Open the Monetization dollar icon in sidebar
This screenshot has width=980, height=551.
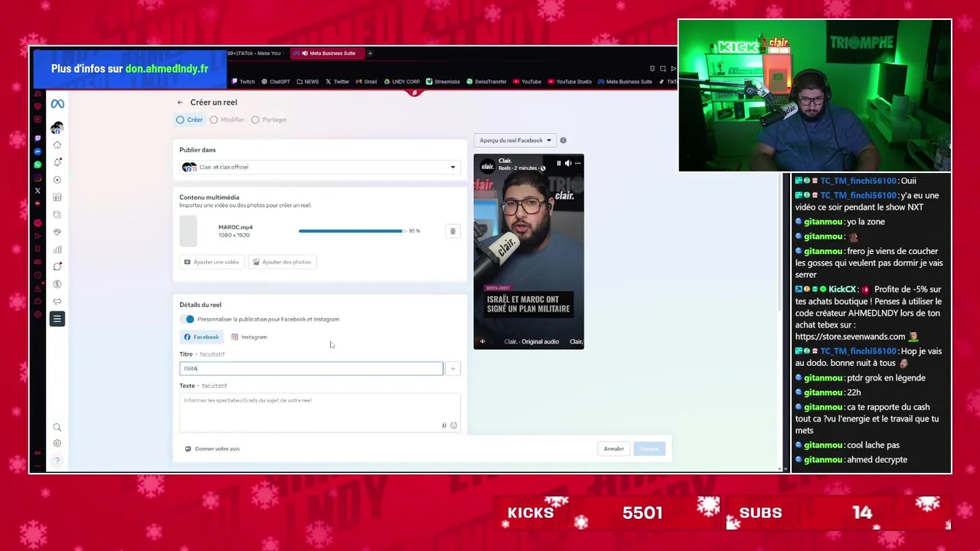point(57,284)
